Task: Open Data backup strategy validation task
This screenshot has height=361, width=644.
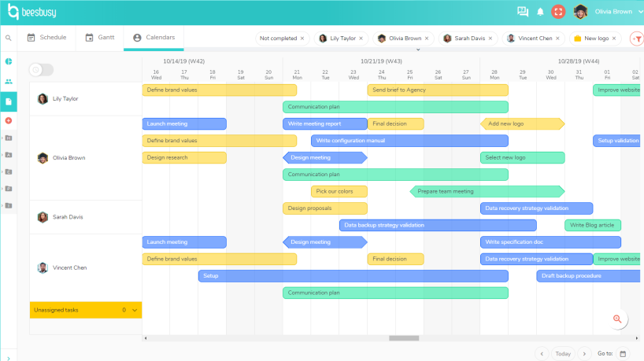Action: 438,225
